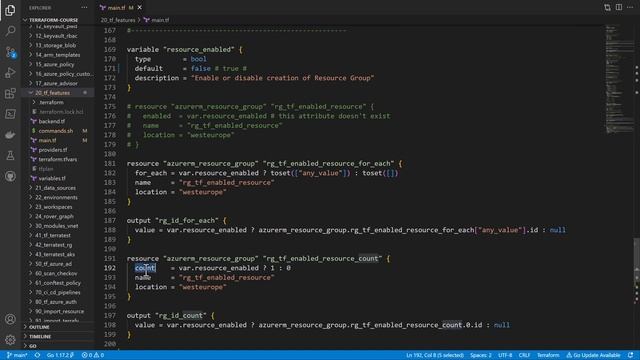The image size is (640, 360).
Task: Place cursor on selected 'count' at line 192
Action: [x=145, y=268]
